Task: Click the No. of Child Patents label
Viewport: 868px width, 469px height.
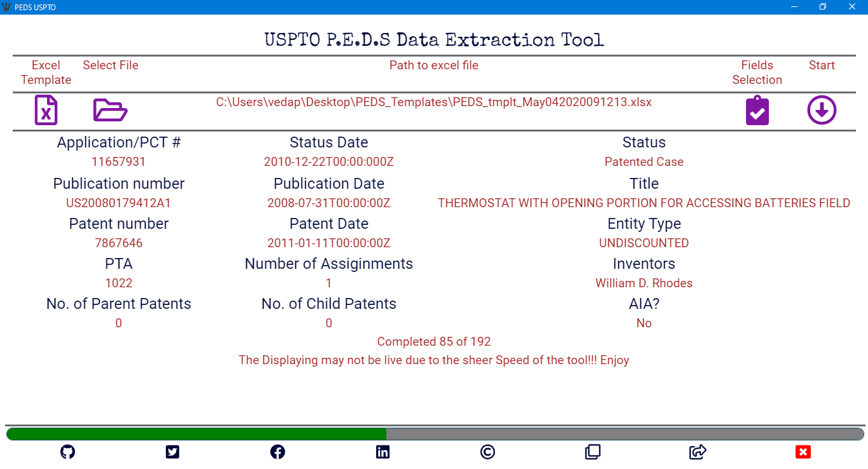Action: (x=329, y=304)
